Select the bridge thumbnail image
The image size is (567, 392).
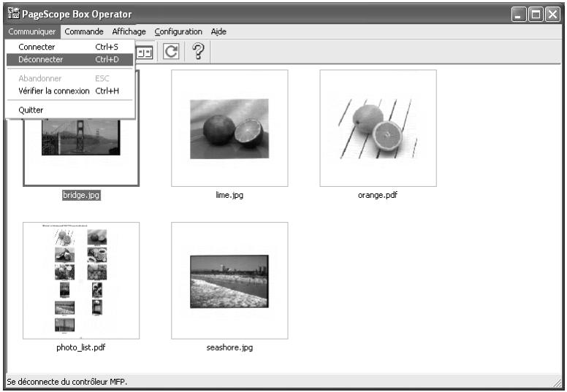pos(81,137)
